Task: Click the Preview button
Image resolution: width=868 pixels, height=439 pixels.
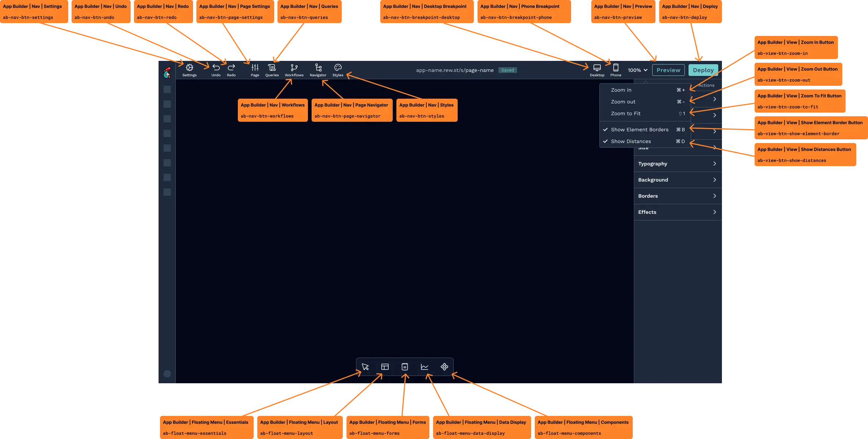Action: tap(668, 70)
